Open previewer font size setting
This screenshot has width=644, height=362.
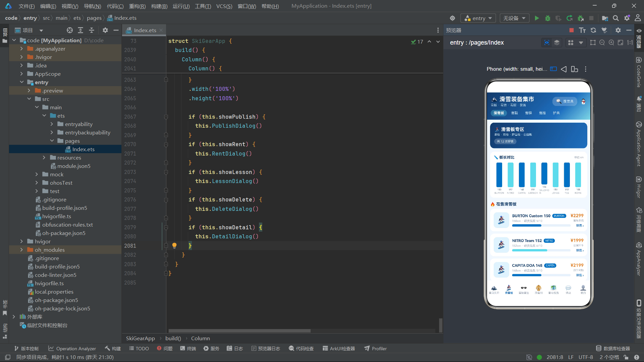click(x=582, y=30)
